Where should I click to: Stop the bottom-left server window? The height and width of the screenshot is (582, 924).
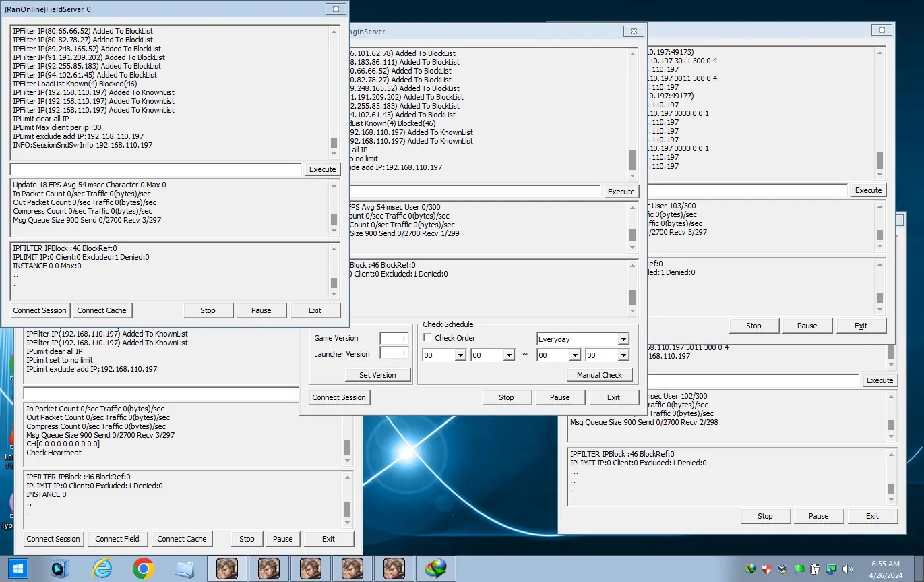coord(247,539)
